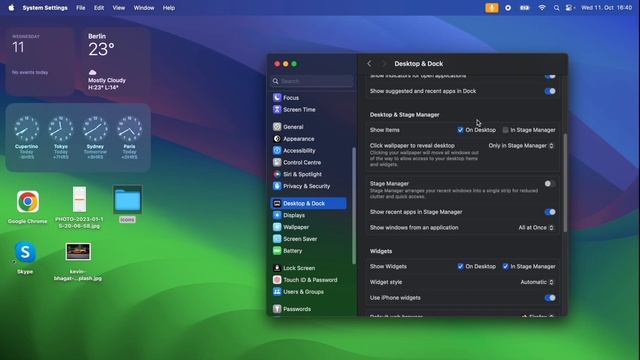
Task: Open the Battery icon in sidebar
Action: pos(277,251)
